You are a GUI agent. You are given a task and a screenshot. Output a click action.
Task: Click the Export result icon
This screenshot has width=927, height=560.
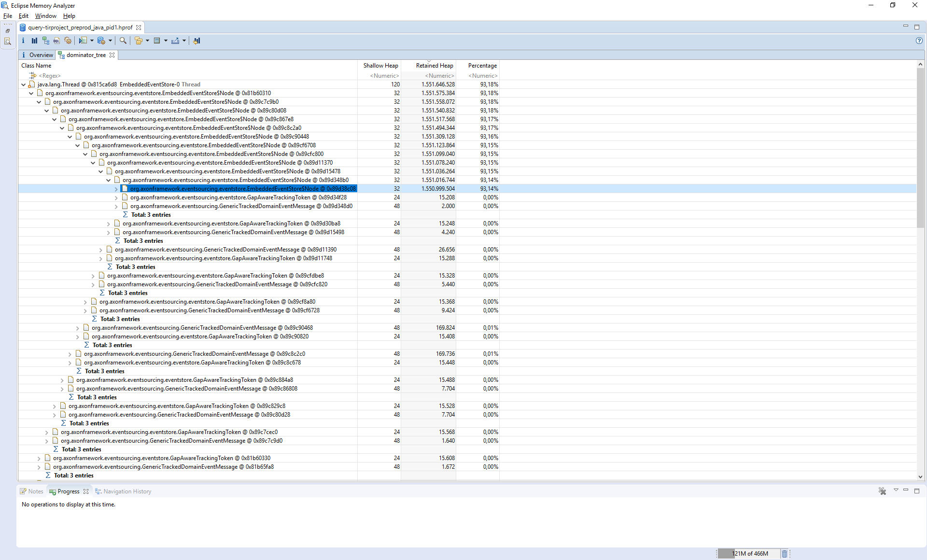pyautogui.click(x=175, y=41)
